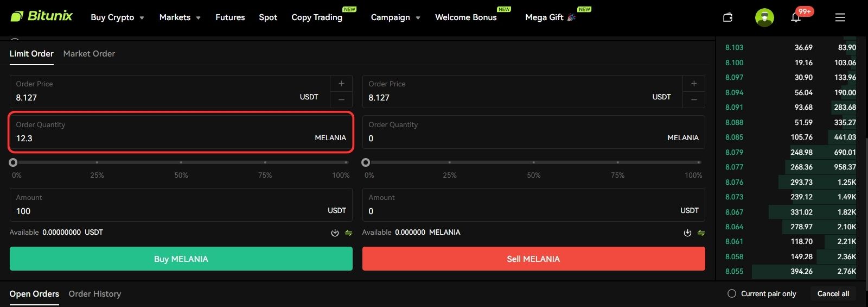Click the sell Order Price input field
868x307 pixels.
click(522, 91)
